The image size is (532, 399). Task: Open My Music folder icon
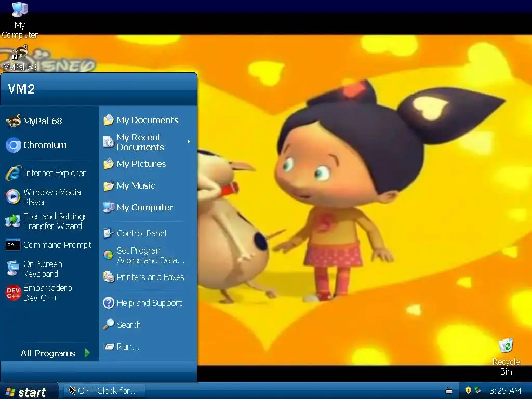(109, 185)
